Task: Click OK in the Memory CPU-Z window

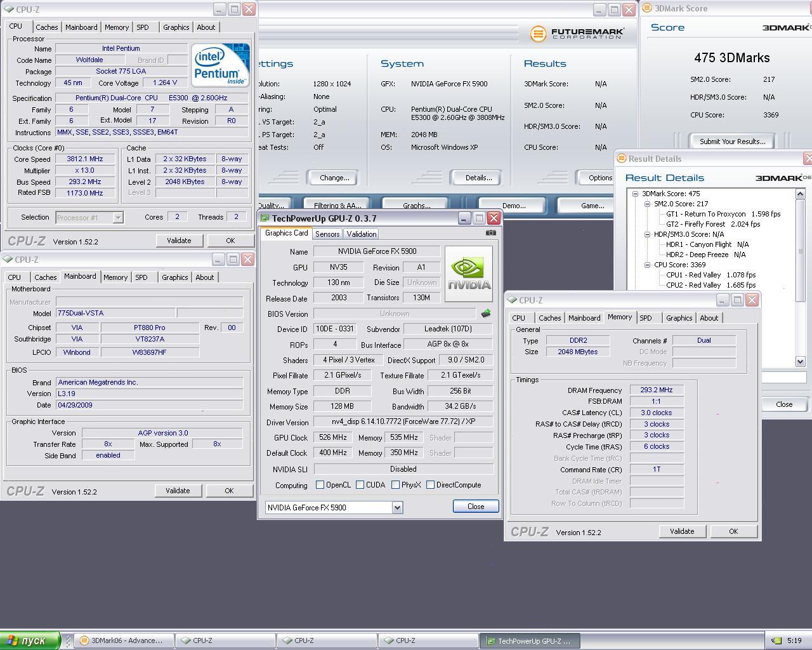Action: [733, 531]
